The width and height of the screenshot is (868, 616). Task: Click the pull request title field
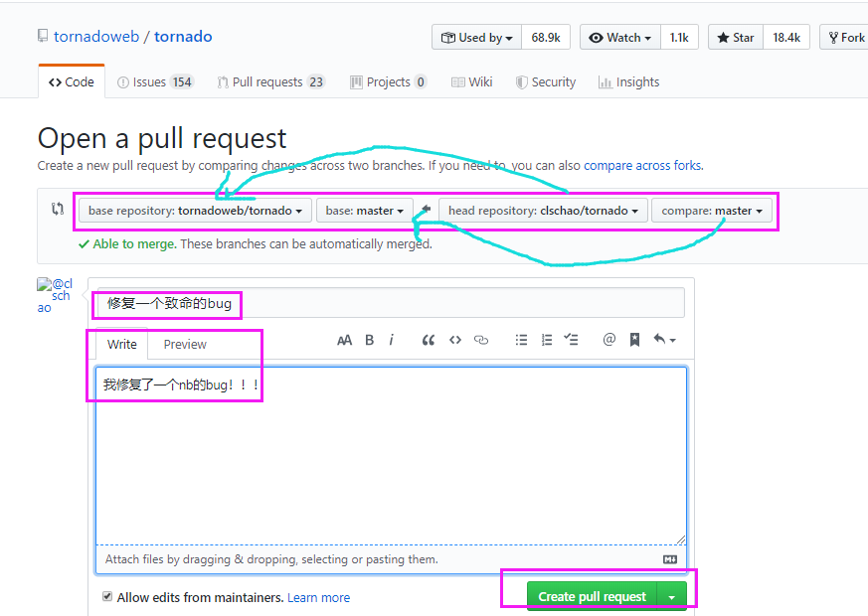(391, 303)
